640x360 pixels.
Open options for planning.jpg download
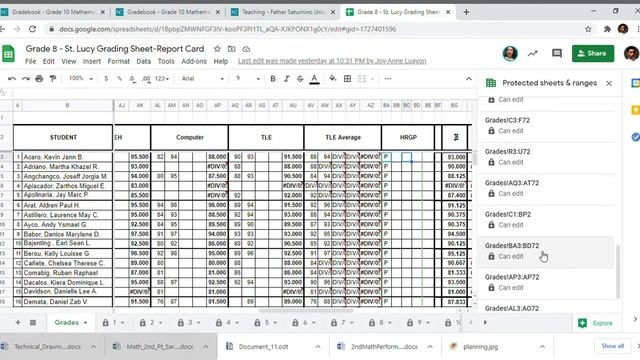542,347
